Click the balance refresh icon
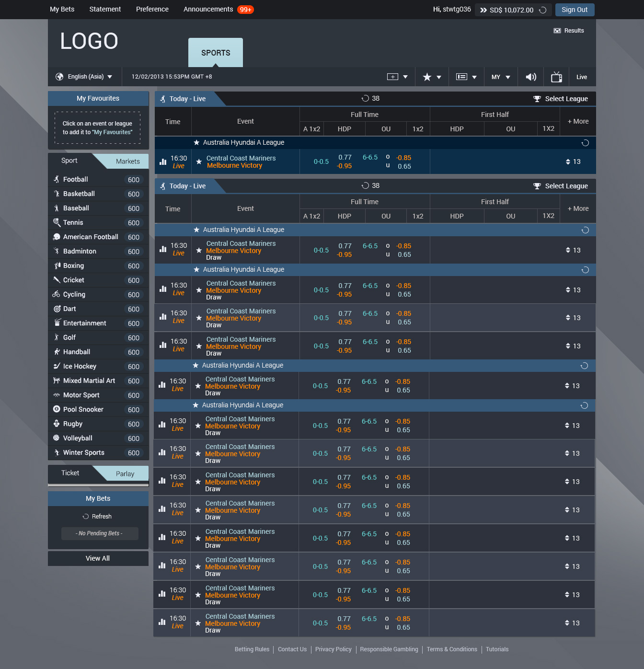The width and height of the screenshot is (644, 669). (543, 10)
